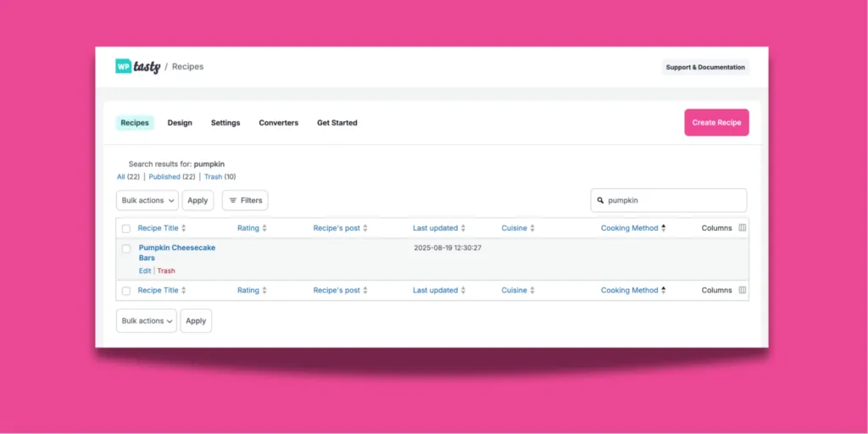Screen dimensions: 868x434
Task: Focus the search field containing pumpkin
Action: pyautogui.click(x=669, y=200)
